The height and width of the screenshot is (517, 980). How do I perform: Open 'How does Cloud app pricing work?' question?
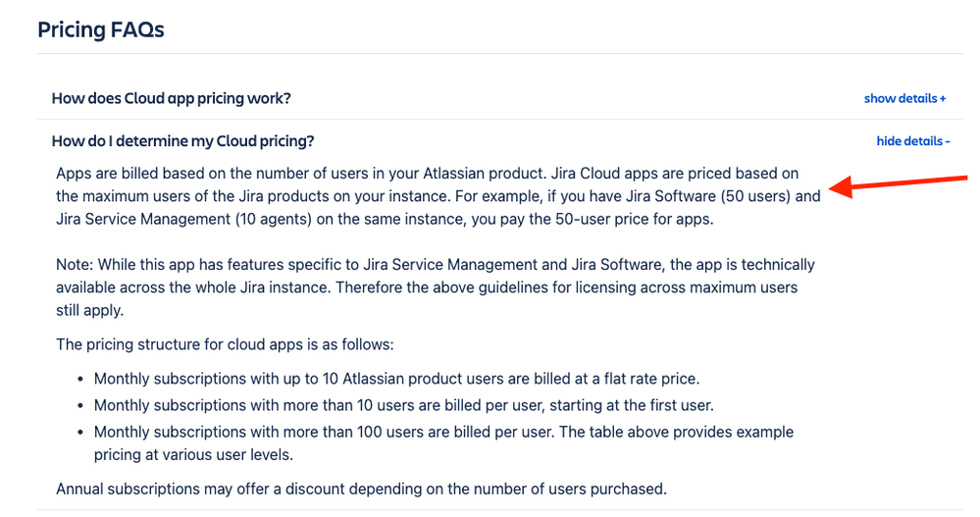172,98
